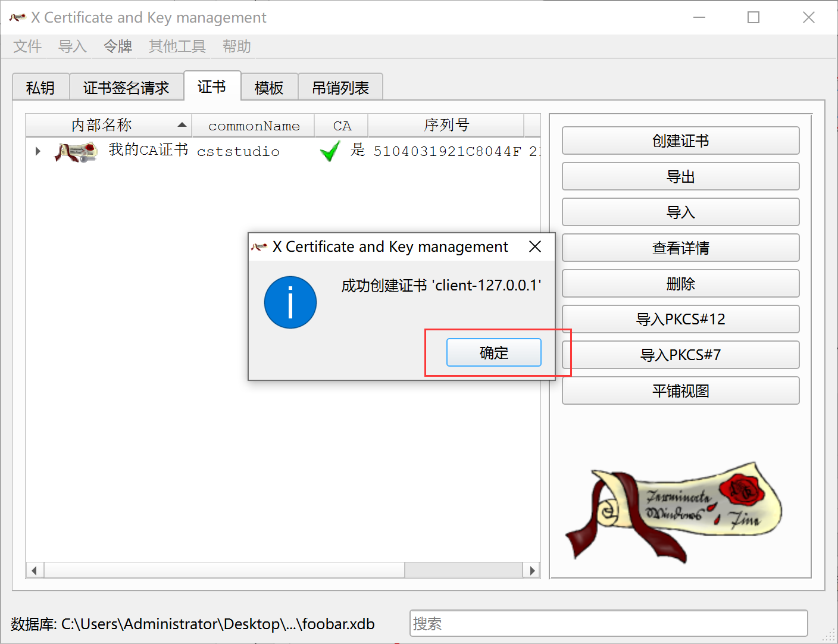This screenshot has width=838, height=644.
Task: Click the 我的CA证书 name text
Action: click(148, 149)
